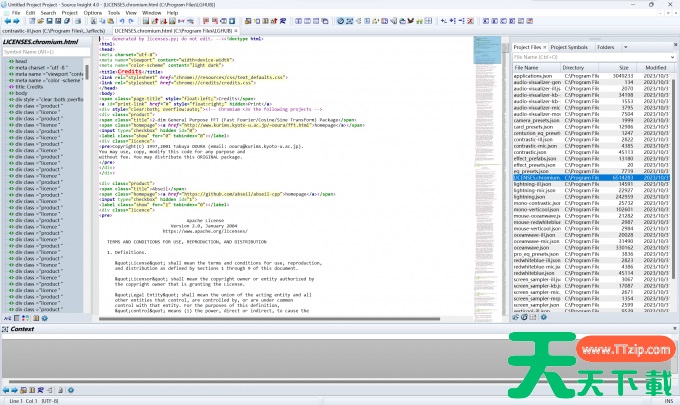Open the Project menu

(70, 12)
